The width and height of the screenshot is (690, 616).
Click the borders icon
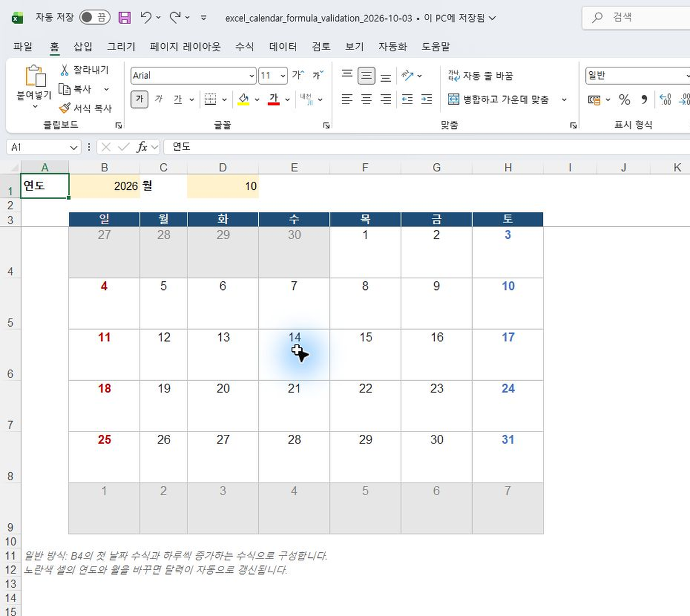(x=210, y=100)
